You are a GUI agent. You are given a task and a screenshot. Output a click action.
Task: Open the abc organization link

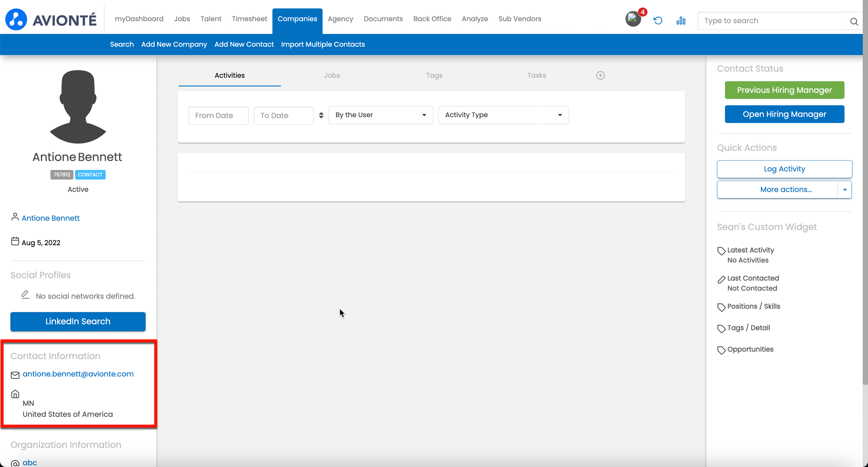[x=30, y=462]
